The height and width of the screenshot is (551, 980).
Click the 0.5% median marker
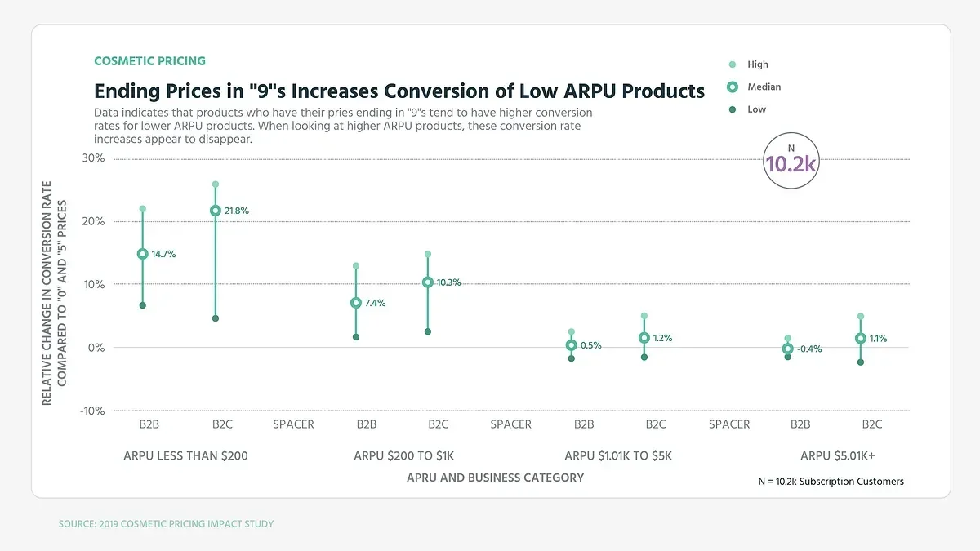(572, 345)
